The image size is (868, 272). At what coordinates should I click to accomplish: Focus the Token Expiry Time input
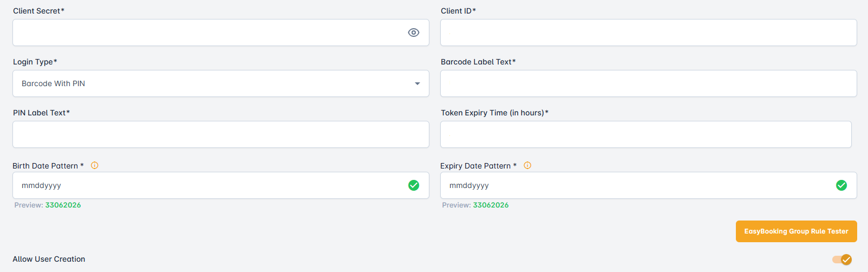click(x=645, y=134)
